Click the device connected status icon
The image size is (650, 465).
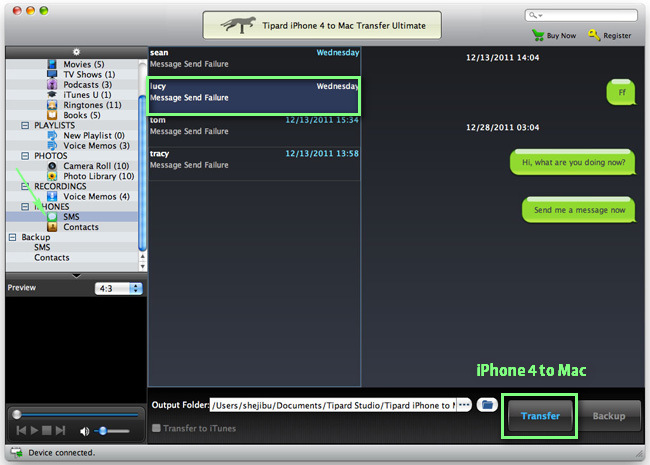coord(17,452)
